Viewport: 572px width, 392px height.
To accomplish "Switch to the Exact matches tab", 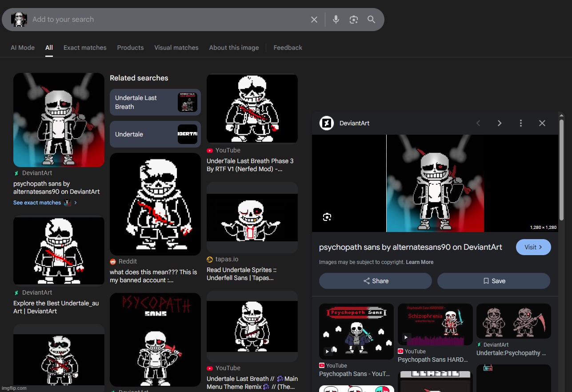I will (85, 48).
